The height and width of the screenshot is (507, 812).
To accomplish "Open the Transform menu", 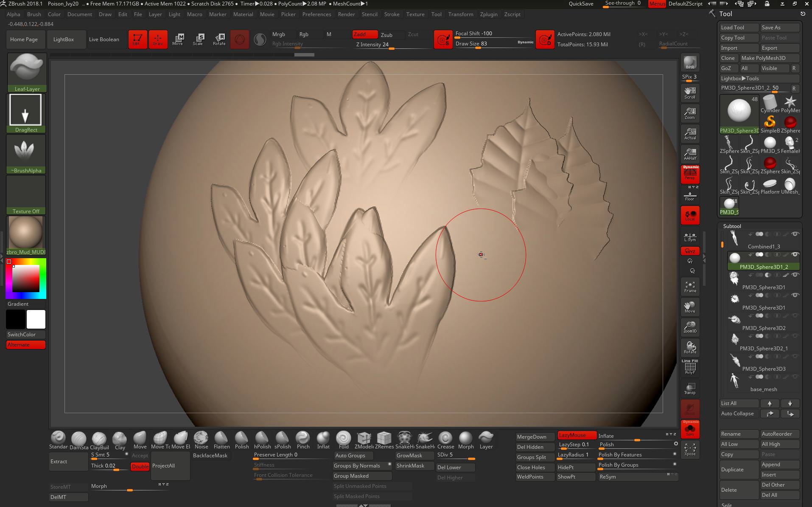I will pyautogui.click(x=461, y=14).
